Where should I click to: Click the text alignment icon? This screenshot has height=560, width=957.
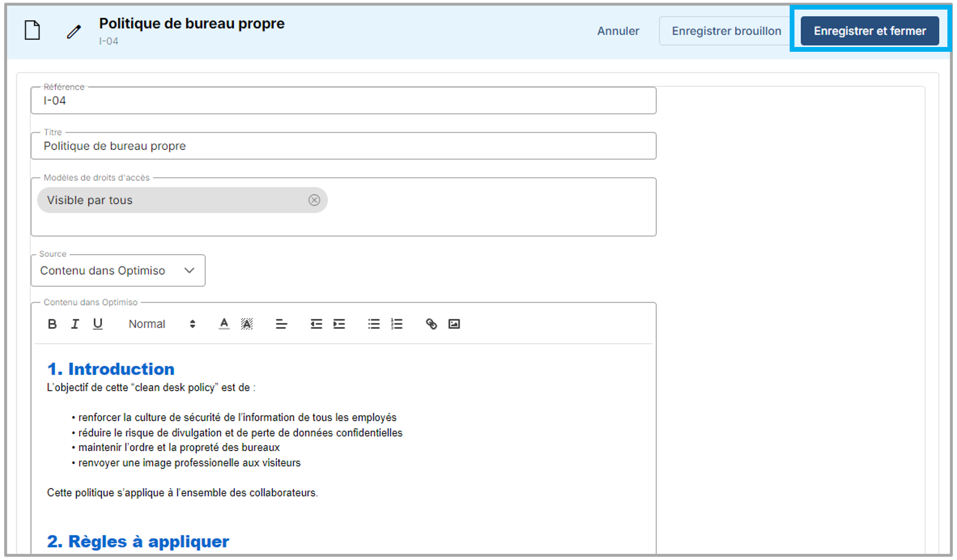(281, 324)
